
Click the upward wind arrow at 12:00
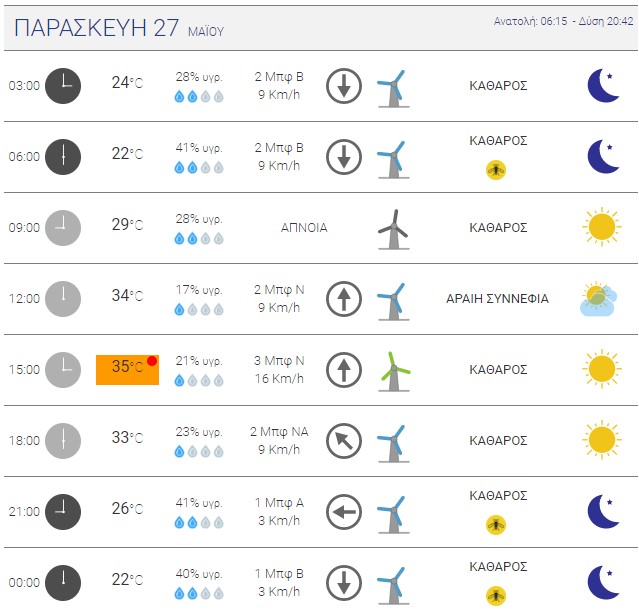point(344,299)
